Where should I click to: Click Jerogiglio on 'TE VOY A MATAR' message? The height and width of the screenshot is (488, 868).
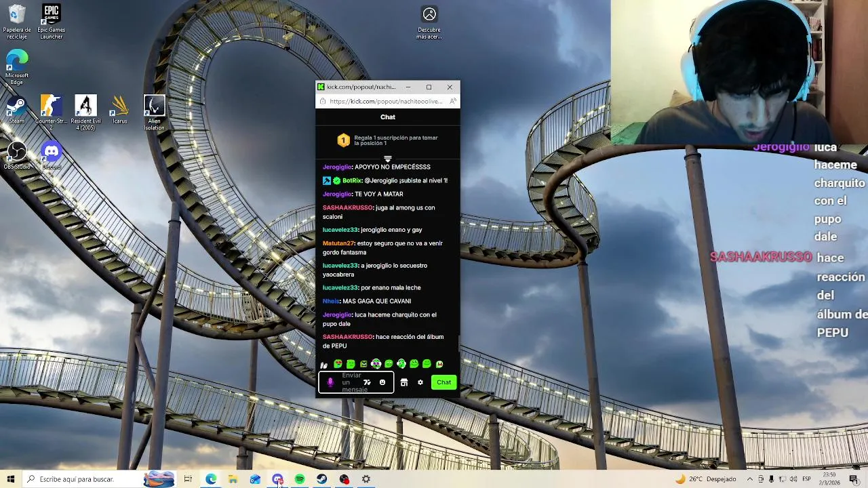(x=337, y=195)
